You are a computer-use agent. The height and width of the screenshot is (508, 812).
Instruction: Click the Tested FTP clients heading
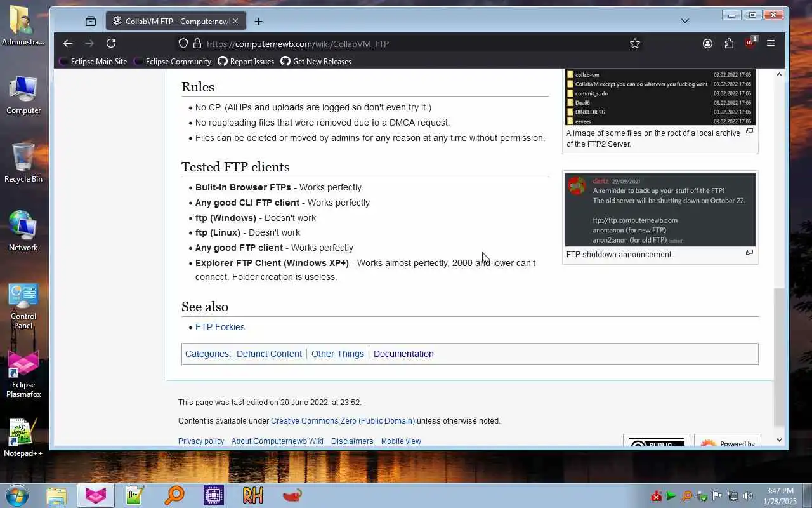[x=235, y=167]
